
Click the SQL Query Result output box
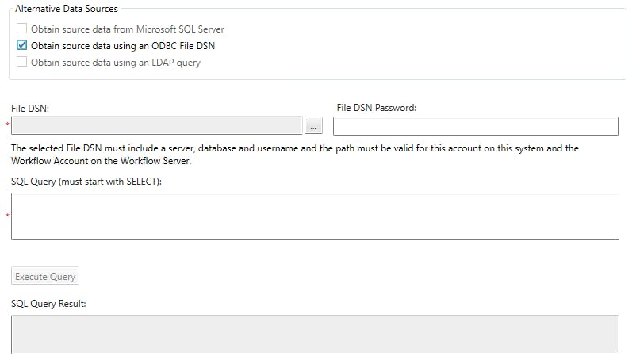[x=315, y=334]
